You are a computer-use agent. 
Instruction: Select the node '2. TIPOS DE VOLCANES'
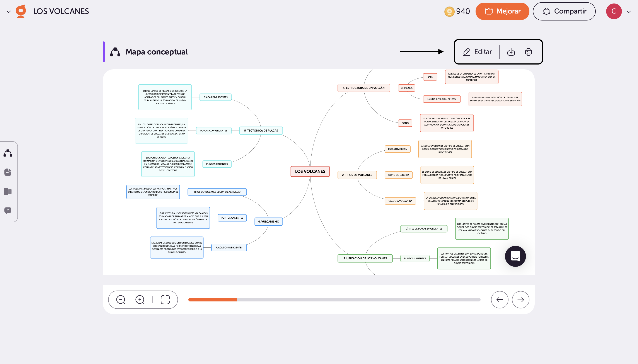click(357, 175)
